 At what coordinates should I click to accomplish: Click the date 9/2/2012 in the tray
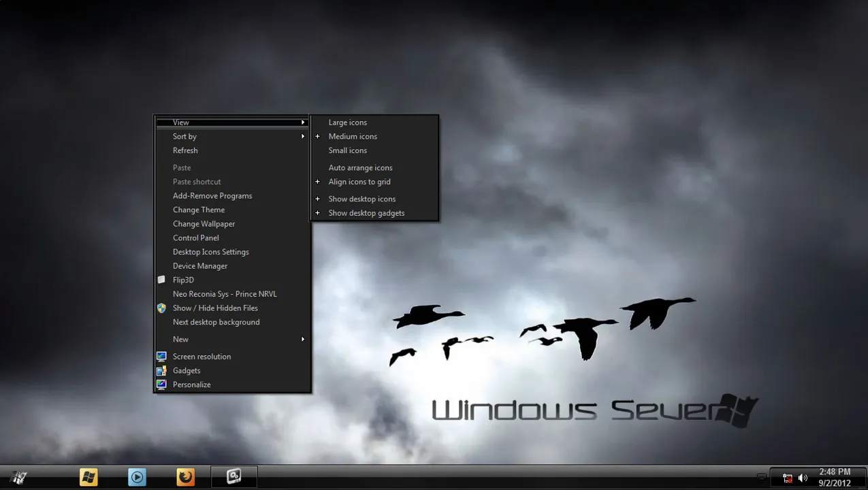pyautogui.click(x=835, y=483)
